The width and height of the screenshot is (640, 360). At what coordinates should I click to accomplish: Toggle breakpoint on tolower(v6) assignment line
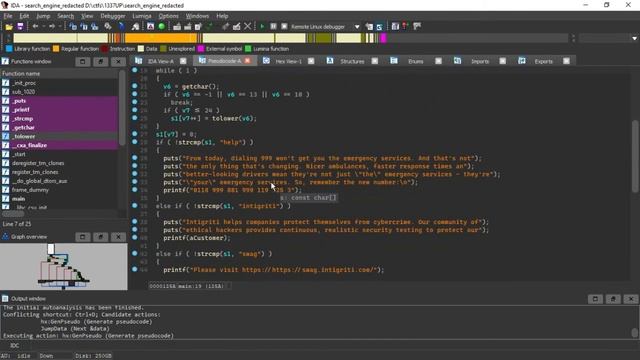135,118
